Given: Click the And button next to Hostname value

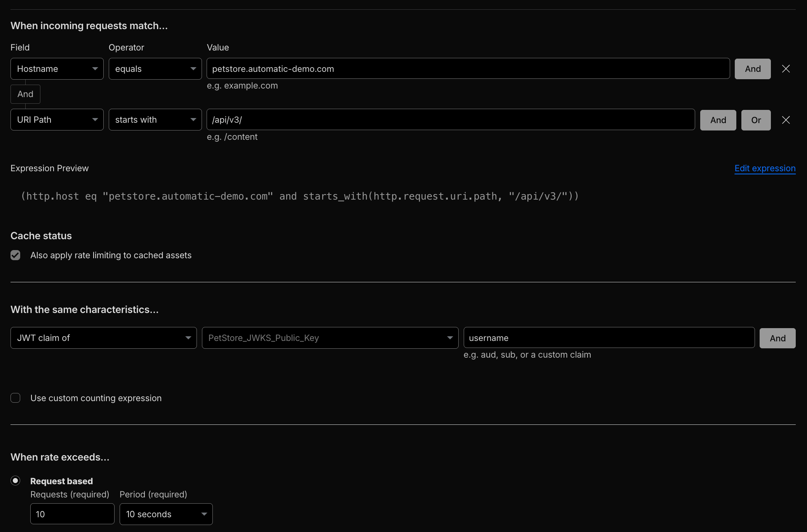Looking at the screenshot, I should tap(752, 69).
